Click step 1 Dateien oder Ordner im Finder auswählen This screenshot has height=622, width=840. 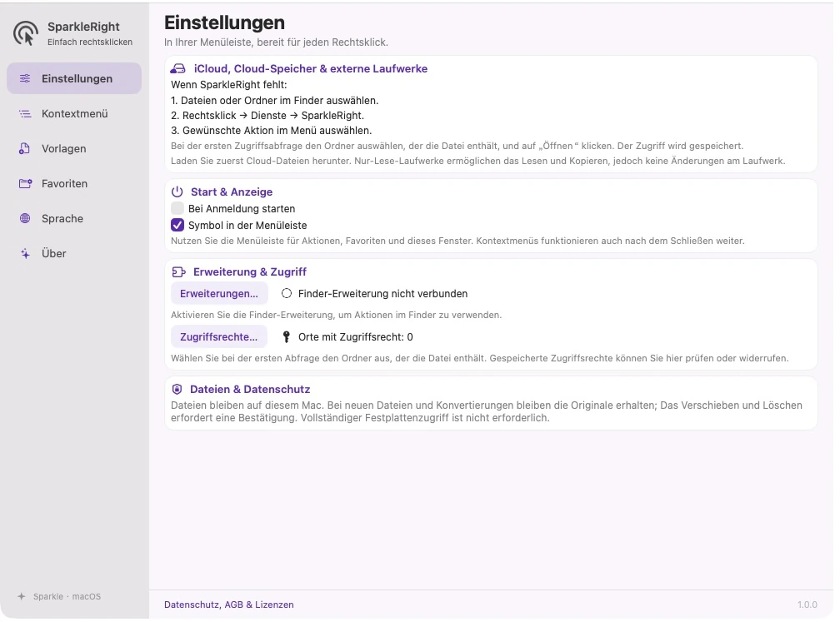click(275, 100)
